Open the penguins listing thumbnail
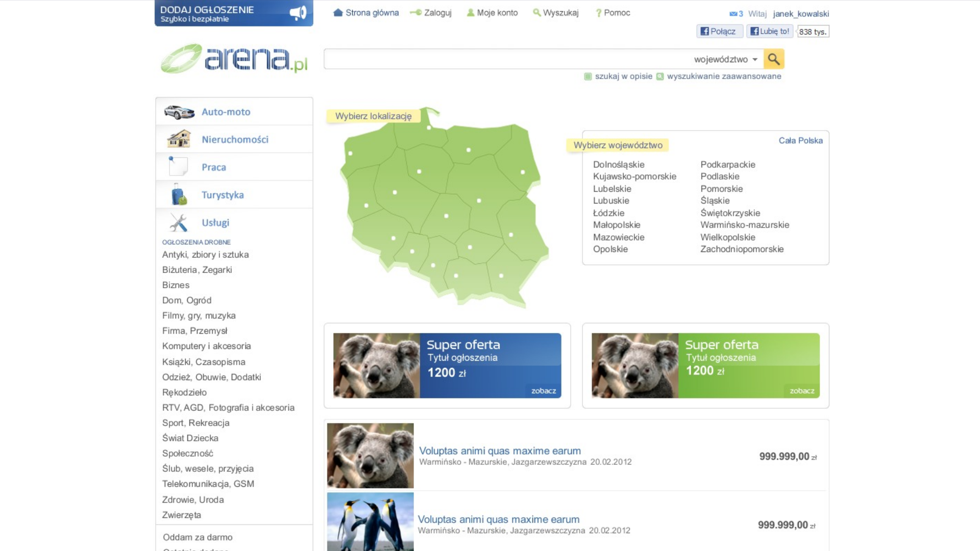 pyautogui.click(x=371, y=521)
